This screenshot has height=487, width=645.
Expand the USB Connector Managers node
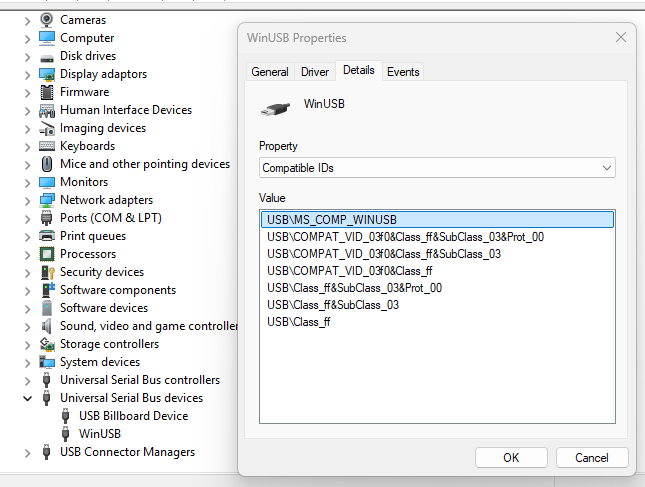point(27,452)
